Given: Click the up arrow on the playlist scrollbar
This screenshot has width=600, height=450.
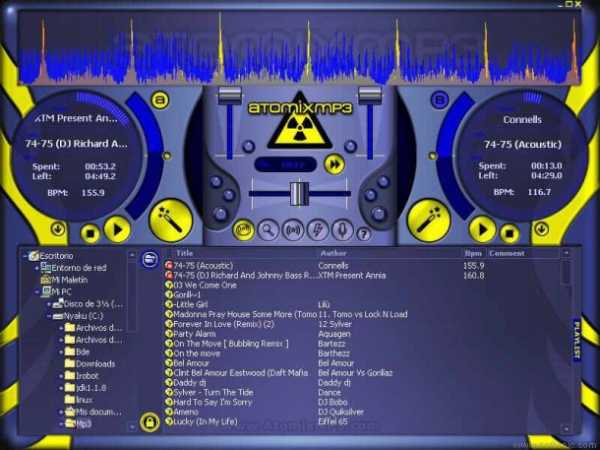Looking at the screenshot, I should click(x=566, y=253).
